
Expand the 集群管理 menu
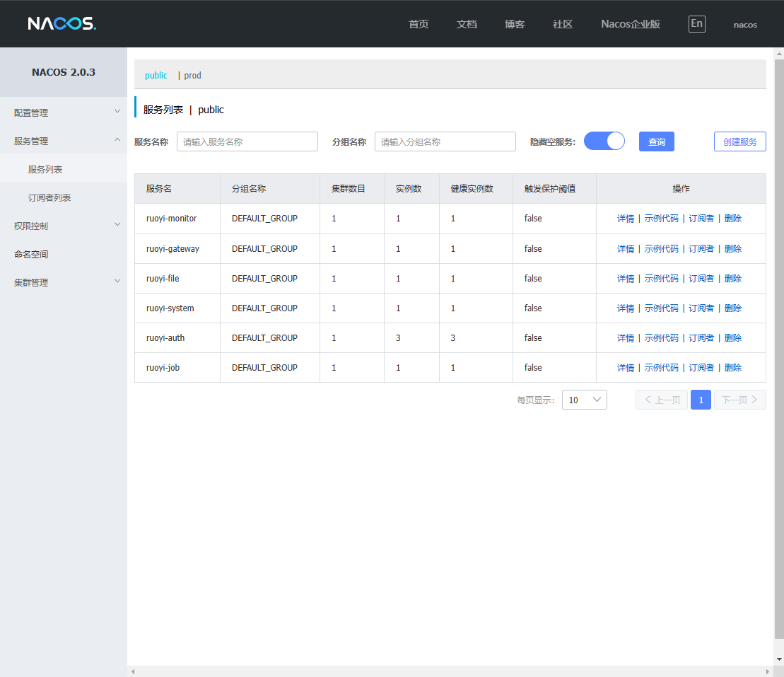[x=64, y=282]
